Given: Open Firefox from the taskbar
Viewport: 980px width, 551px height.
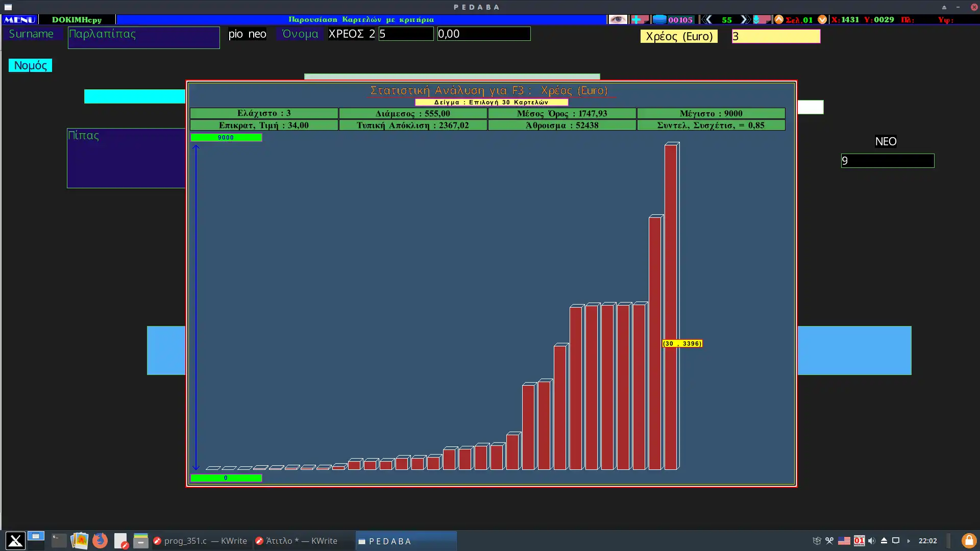Looking at the screenshot, I should click(x=100, y=541).
